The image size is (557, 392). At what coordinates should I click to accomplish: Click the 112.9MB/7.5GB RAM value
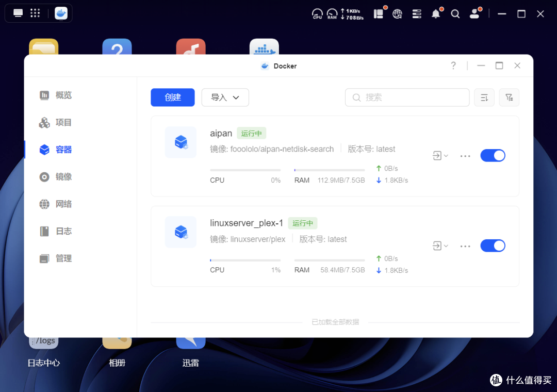pyautogui.click(x=341, y=180)
